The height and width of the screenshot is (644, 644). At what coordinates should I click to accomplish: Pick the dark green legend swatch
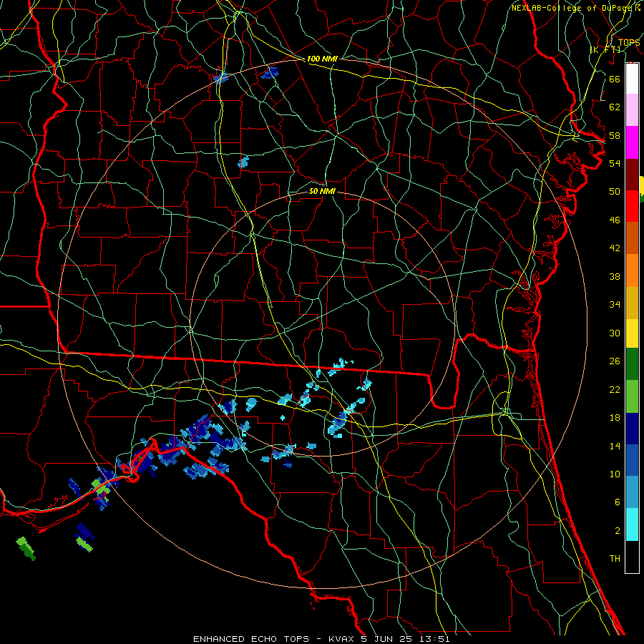coord(632,364)
